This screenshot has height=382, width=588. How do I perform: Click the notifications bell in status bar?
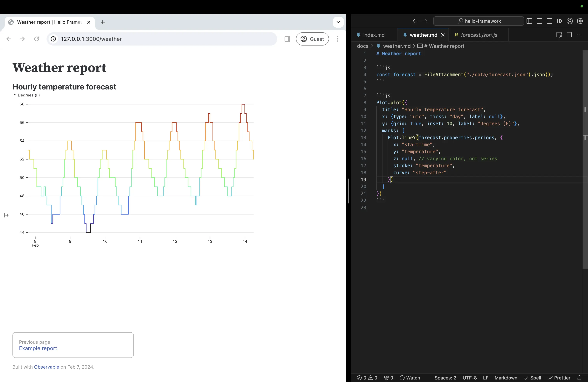tap(579, 378)
